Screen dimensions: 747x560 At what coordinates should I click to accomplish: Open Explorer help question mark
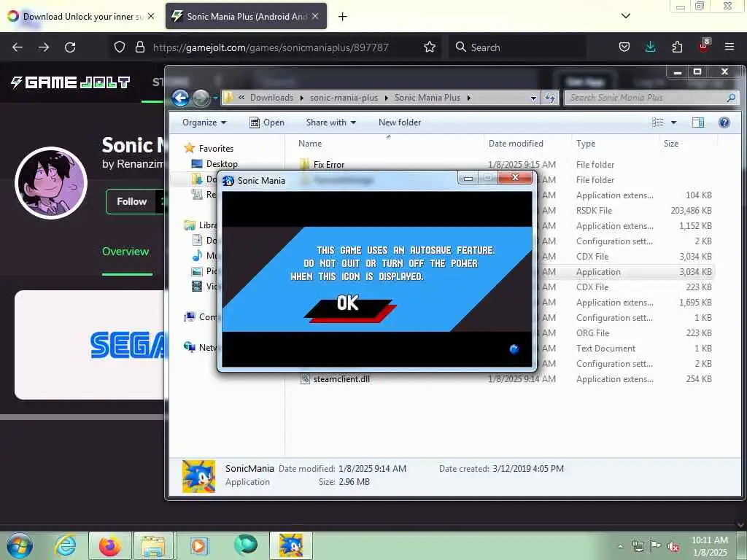[724, 122]
